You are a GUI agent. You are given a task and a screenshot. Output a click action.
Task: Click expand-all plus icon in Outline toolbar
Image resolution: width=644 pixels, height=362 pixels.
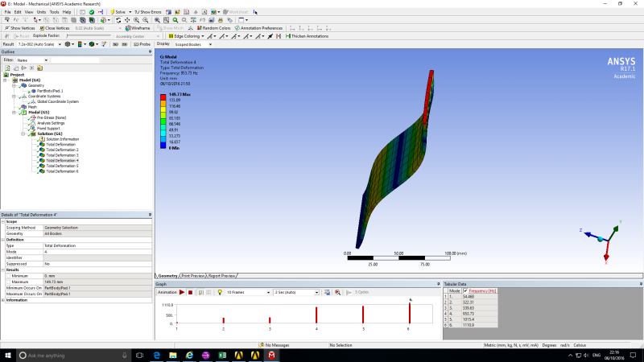[x=31, y=68]
